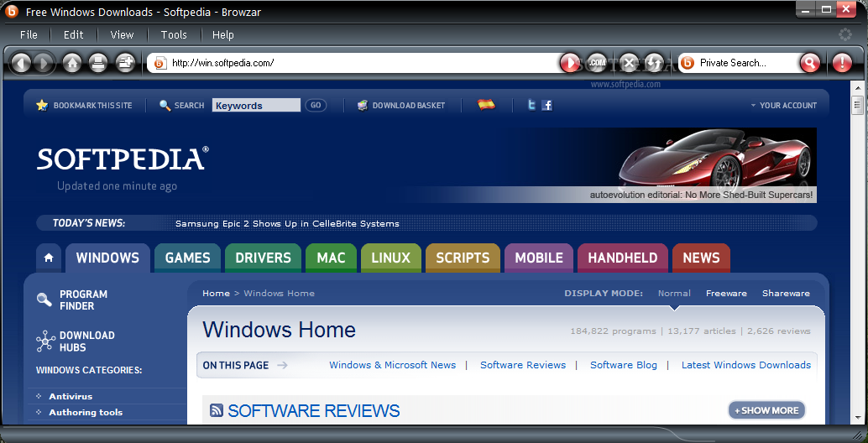Screen dimensions: 868x443
Task: Open Windows & Microsoft News link
Action: click(x=393, y=365)
